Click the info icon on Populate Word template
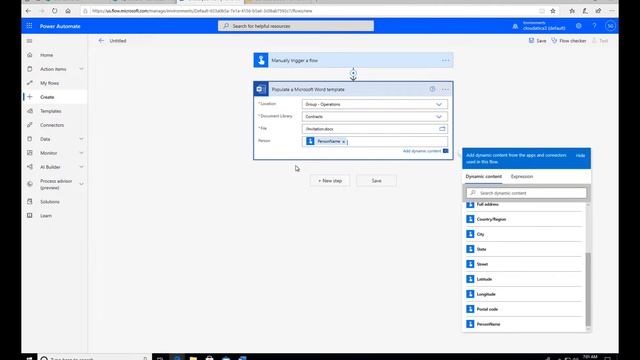640x360 pixels. click(432, 89)
